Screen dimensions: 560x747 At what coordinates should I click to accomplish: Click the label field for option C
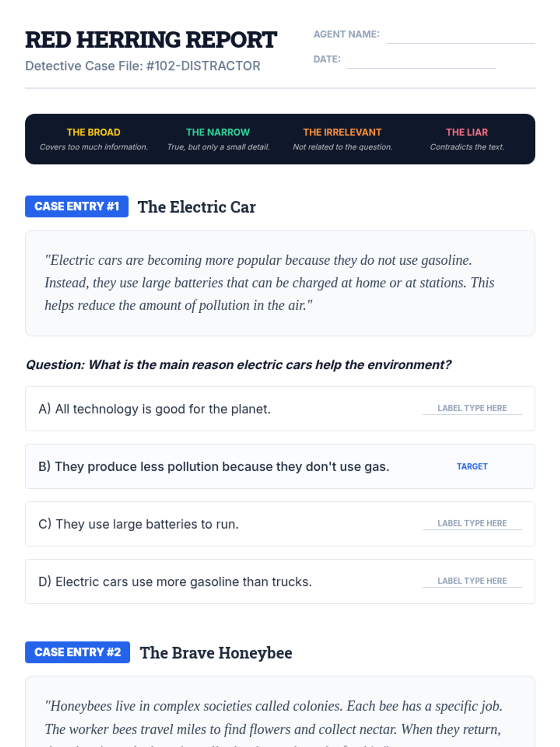(472, 523)
